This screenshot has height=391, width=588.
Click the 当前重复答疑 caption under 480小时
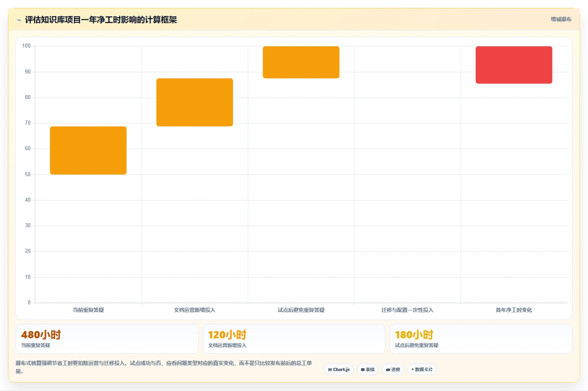coord(36,345)
